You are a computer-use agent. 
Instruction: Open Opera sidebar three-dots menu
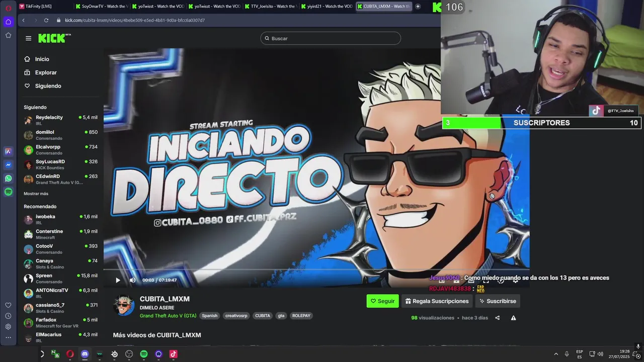[x=8, y=337]
